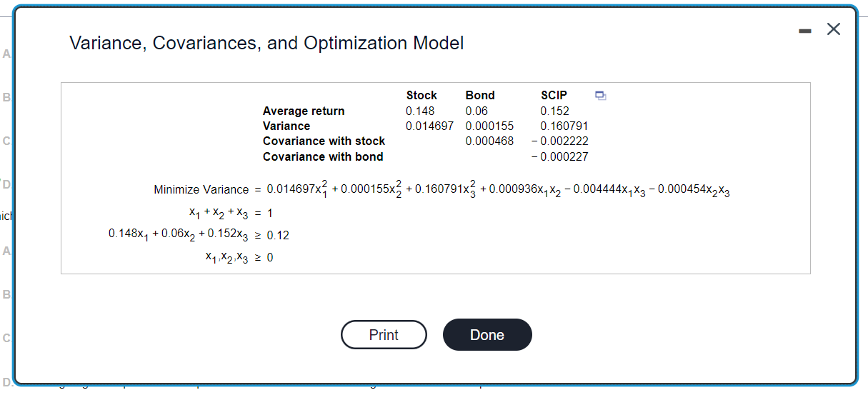The height and width of the screenshot is (395, 868).
Task: Click the Print button
Action: (384, 335)
